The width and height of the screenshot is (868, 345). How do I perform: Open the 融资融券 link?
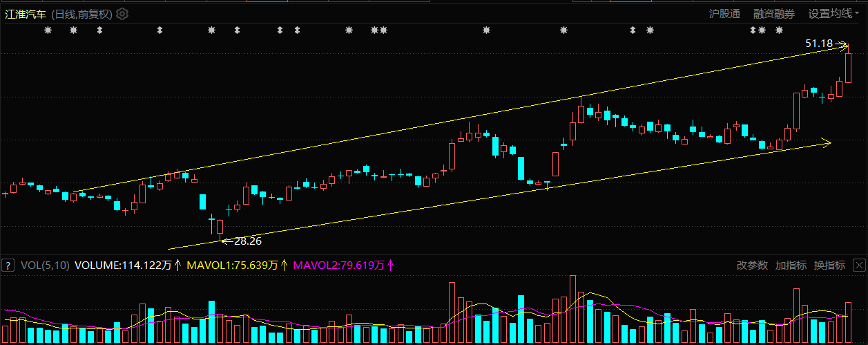coord(774,14)
